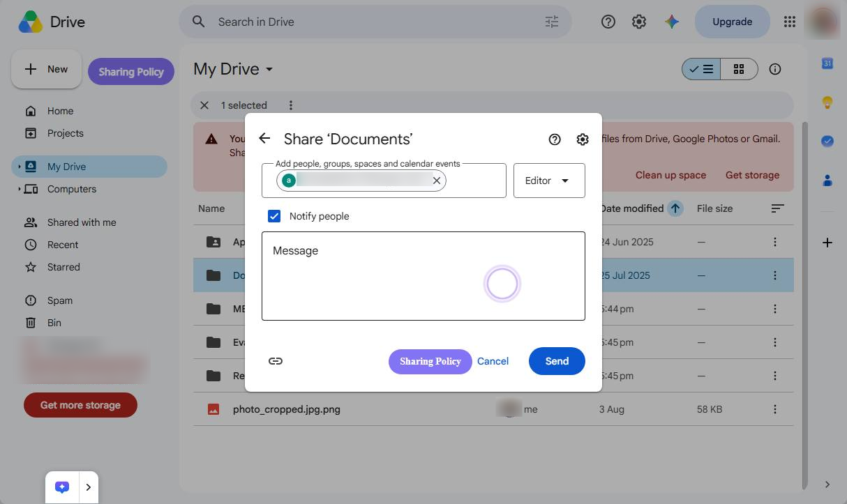847x504 pixels.
Task: Expand the chat assistant widget arrow
Action: click(x=88, y=487)
